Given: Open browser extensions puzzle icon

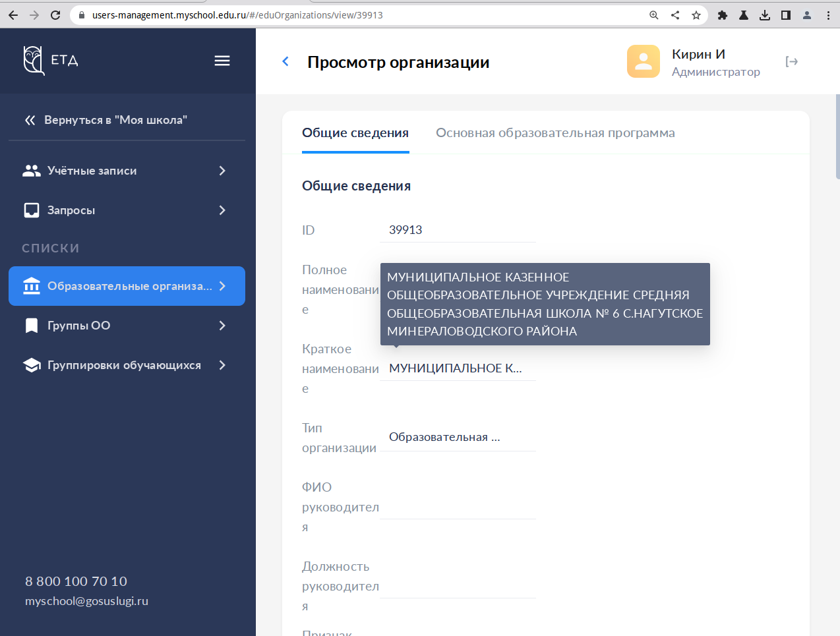Looking at the screenshot, I should coord(723,15).
